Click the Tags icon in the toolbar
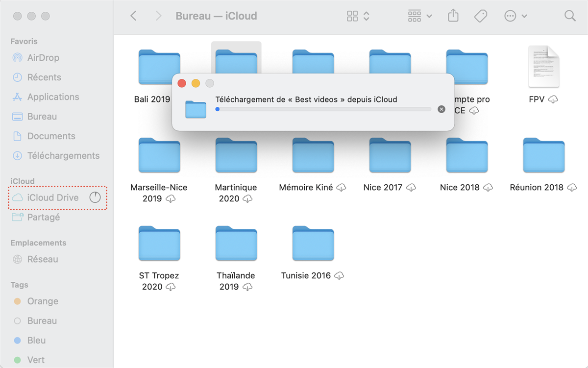 [x=481, y=16]
